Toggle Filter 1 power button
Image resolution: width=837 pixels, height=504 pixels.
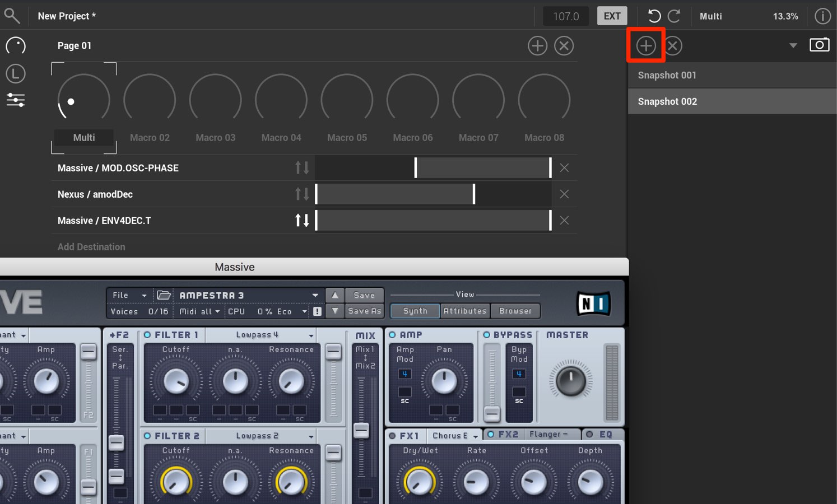click(x=147, y=335)
